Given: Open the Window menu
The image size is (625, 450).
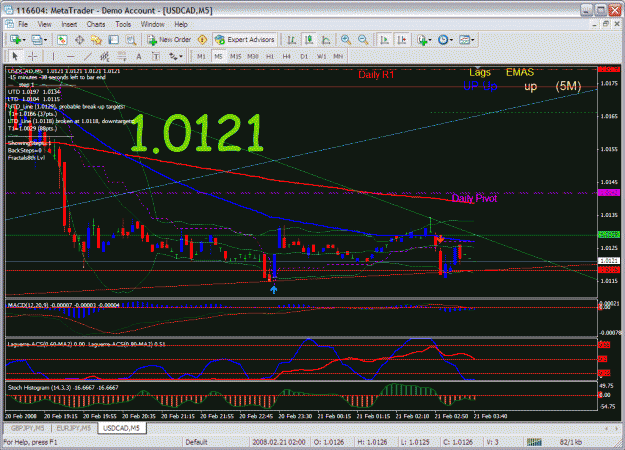Looking at the screenshot, I should [x=152, y=24].
